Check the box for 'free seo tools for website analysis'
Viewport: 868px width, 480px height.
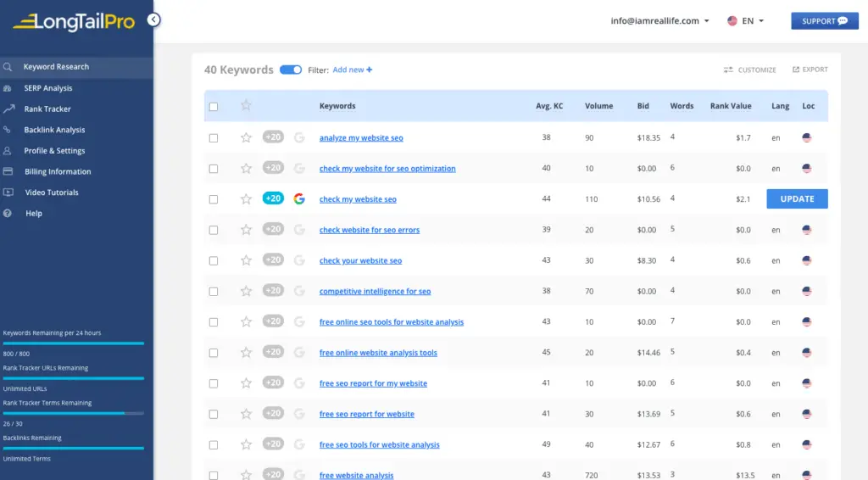point(213,445)
